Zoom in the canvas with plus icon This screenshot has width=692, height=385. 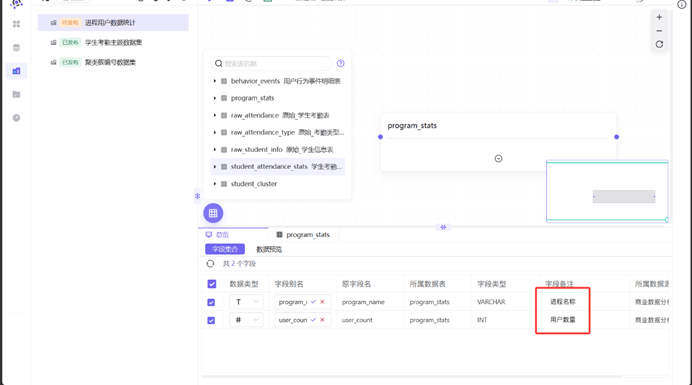click(659, 17)
